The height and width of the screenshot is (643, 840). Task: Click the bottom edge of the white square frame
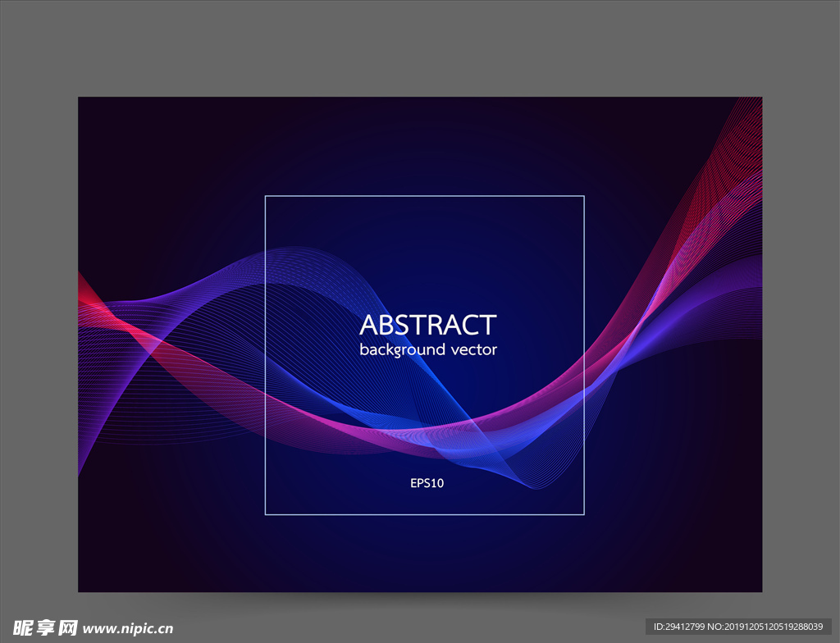tap(424, 514)
